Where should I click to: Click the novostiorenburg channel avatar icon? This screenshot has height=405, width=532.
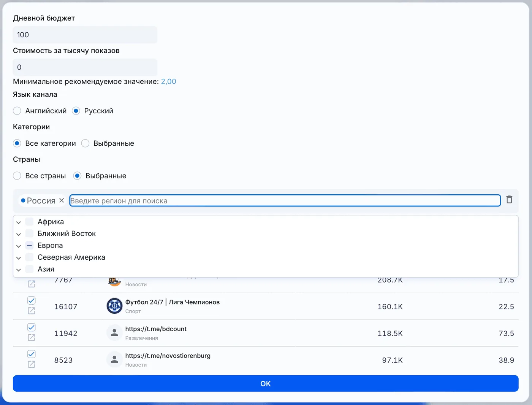pyautogui.click(x=114, y=359)
